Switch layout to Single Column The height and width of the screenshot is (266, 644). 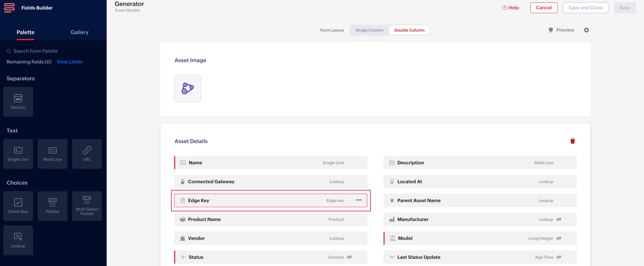pyautogui.click(x=369, y=30)
